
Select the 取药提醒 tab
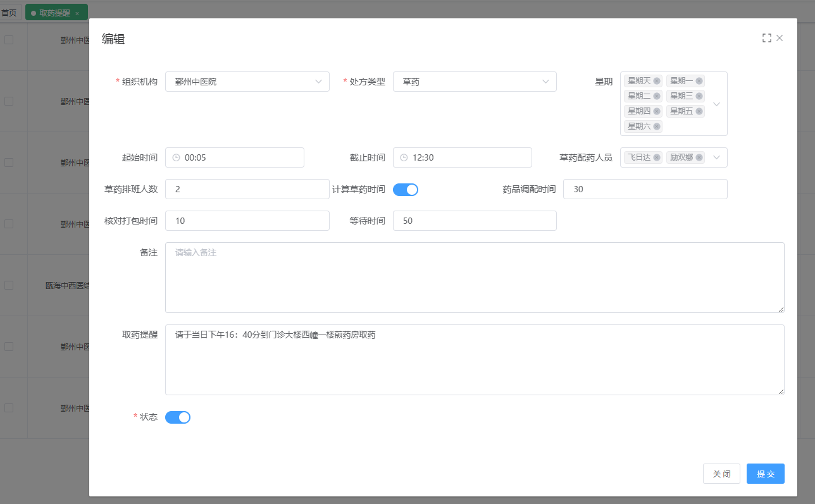54,11
